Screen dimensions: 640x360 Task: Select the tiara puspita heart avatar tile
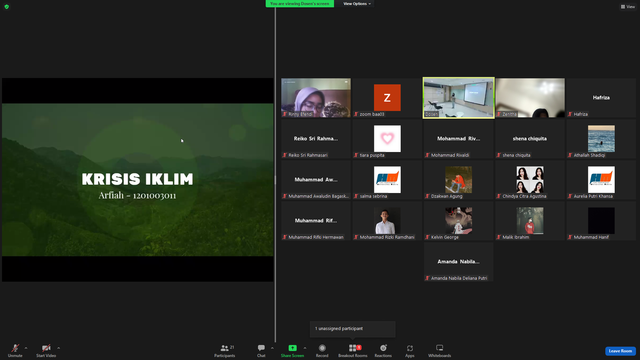(x=387, y=139)
